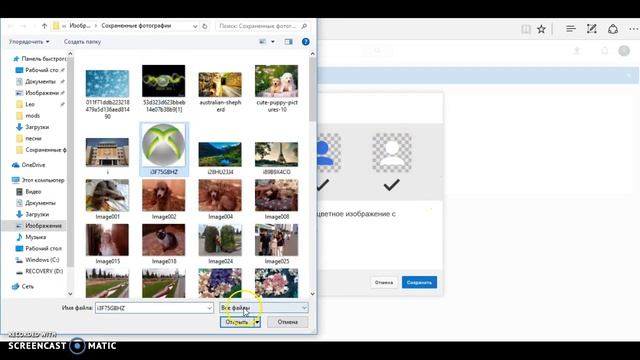
Task: Select RECOVERY (D:) drive
Action: pos(44,271)
